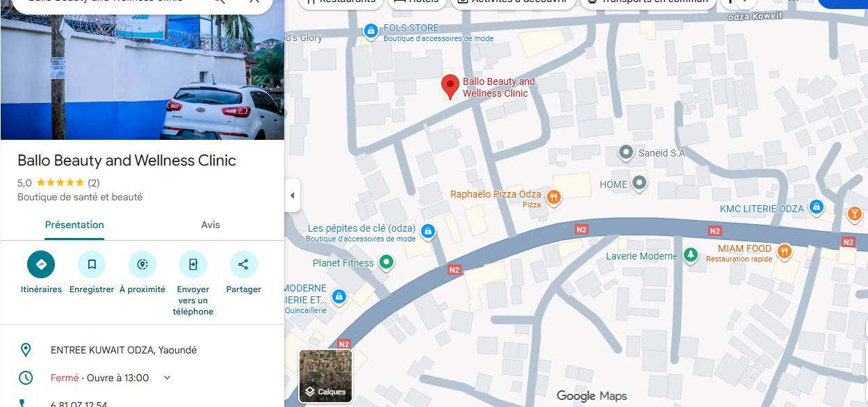Click the MIAM FOOD restaurant pin
The width and height of the screenshot is (868, 407).
(785, 251)
